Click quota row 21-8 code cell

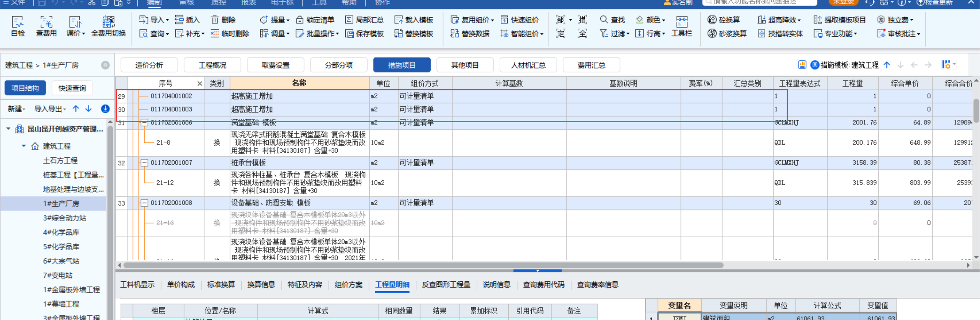(x=163, y=143)
